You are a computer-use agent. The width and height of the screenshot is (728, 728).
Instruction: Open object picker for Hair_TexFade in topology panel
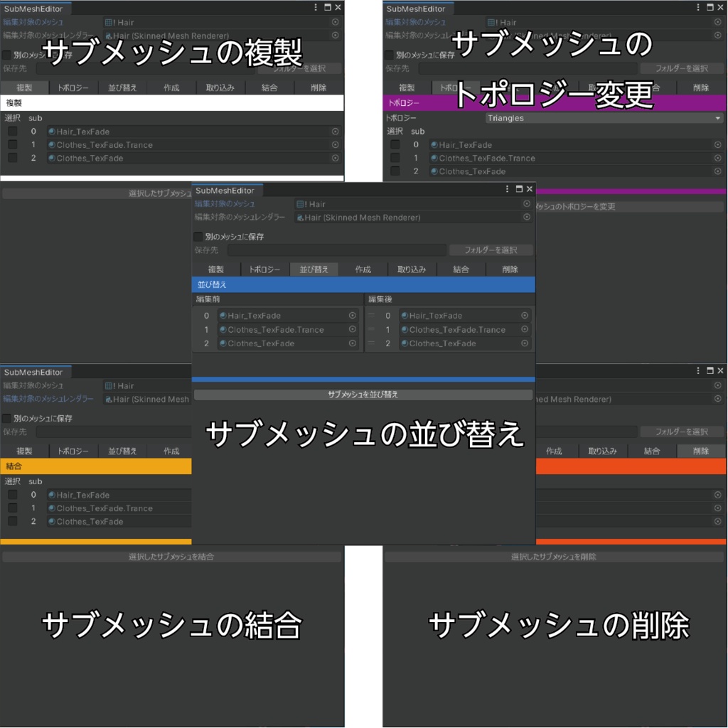click(719, 144)
